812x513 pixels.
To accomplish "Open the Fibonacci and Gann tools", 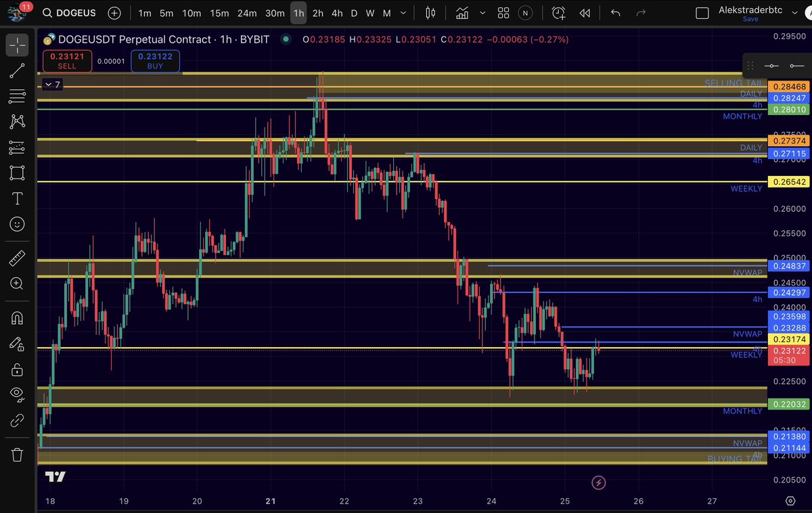I will (x=17, y=96).
